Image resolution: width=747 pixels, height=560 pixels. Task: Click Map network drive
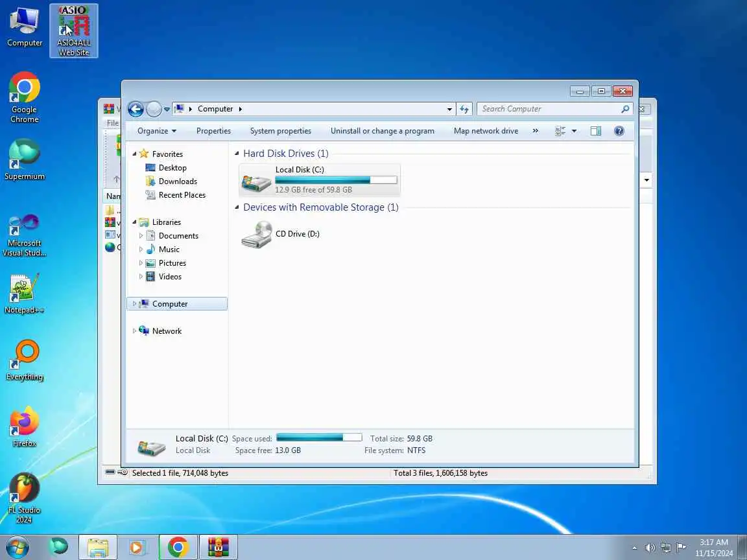(x=486, y=131)
